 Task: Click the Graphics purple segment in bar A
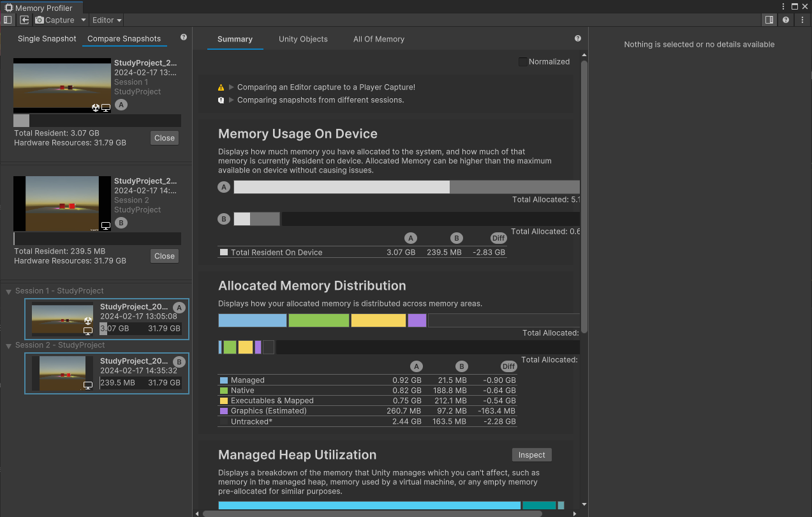(x=417, y=320)
